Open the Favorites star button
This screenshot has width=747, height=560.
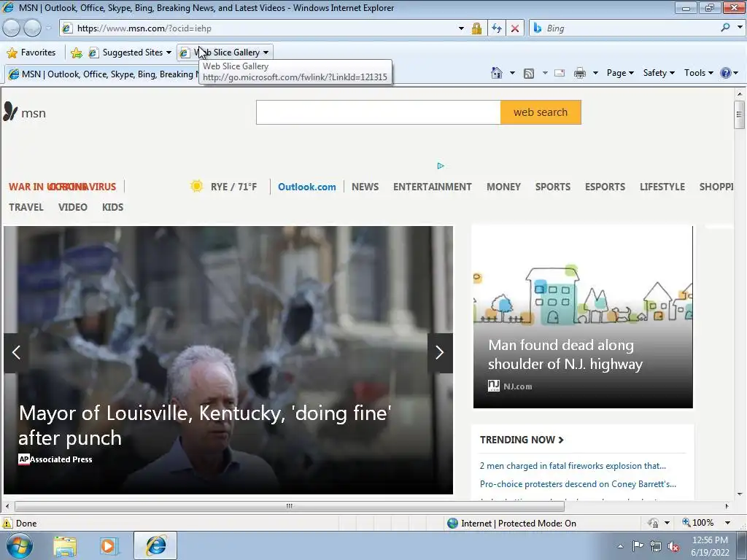[31, 52]
